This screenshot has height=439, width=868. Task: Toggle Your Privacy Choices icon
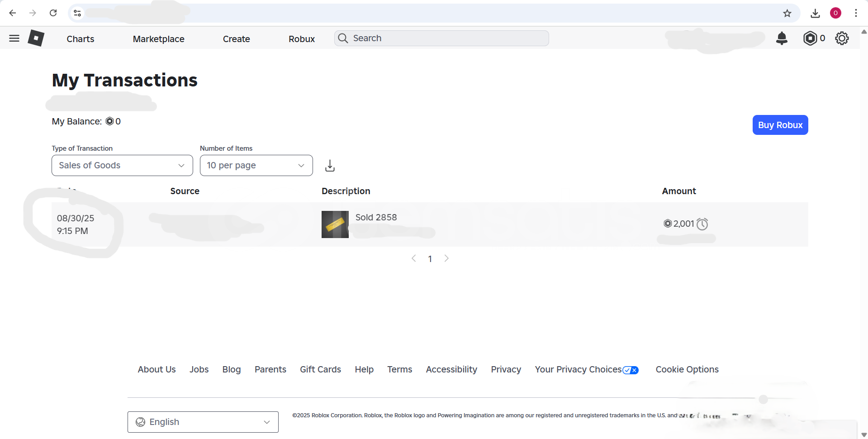click(x=631, y=370)
